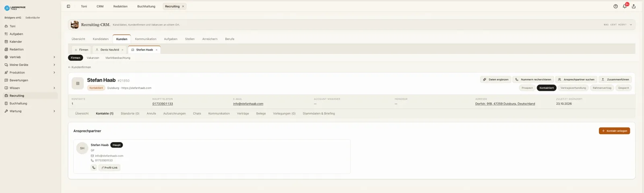This screenshot has width=644, height=193.
Task: Open the Verträge company tab
Action: tap(243, 114)
